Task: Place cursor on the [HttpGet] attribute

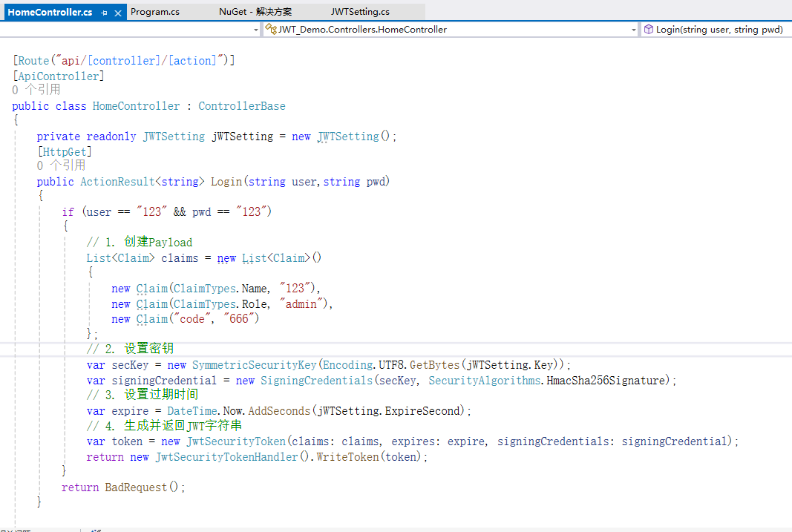Action: [65, 151]
